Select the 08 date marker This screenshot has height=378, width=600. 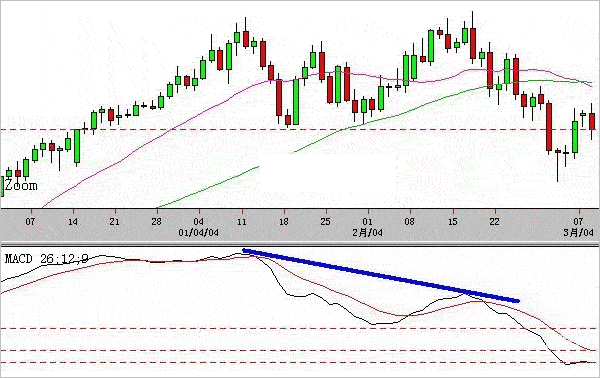409,222
